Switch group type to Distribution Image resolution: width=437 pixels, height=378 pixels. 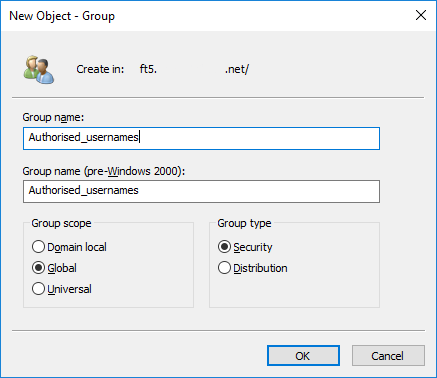click(x=252, y=268)
